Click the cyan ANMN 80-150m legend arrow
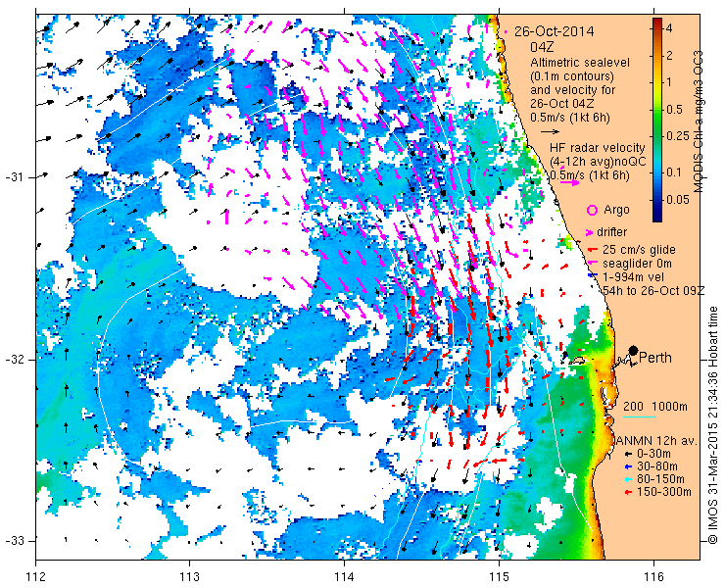 pyautogui.click(x=628, y=479)
